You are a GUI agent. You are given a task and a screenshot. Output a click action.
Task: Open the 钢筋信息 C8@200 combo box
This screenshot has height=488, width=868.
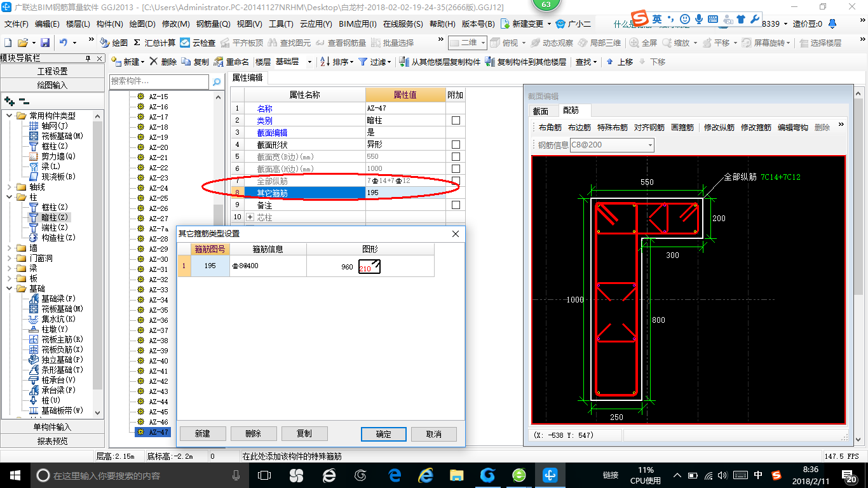coord(612,145)
